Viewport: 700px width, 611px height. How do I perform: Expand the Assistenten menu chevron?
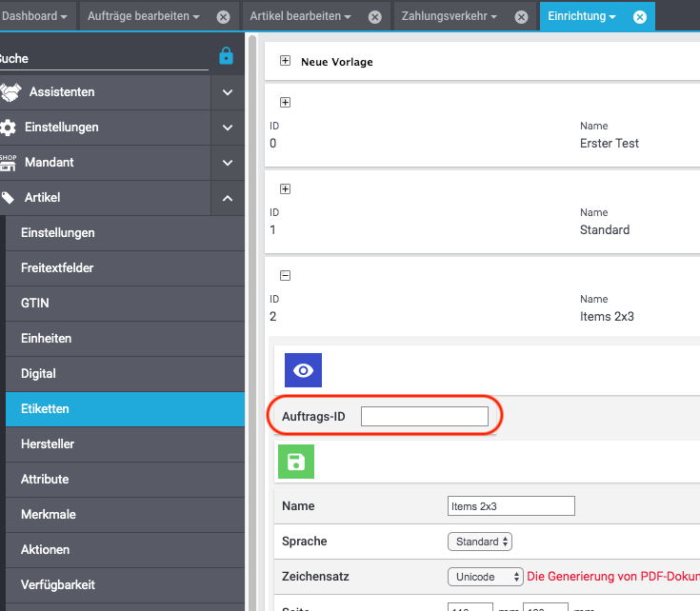tap(228, 92)
